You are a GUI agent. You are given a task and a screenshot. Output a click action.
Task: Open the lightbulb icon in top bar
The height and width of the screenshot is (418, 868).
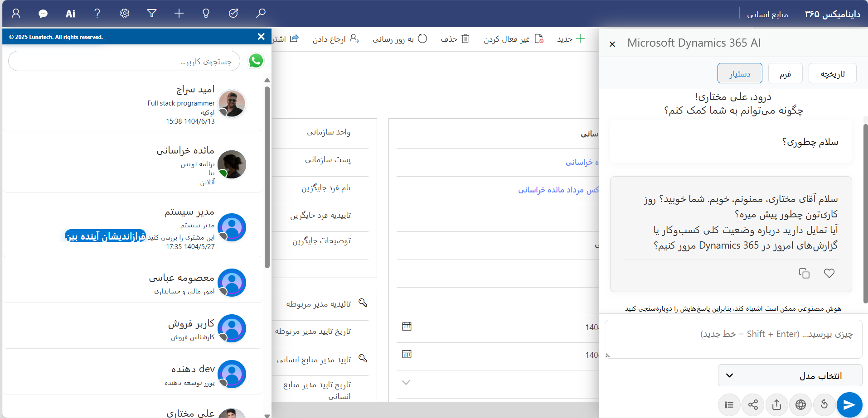click(206, 14)
